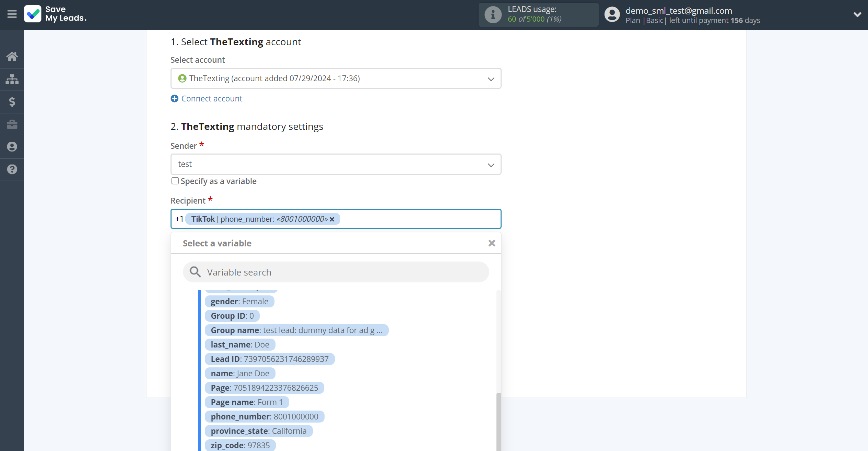Open the Select account dropdown
Image resolution: width=868 pixels, height=451 pixels.
[x=336, y=78]
